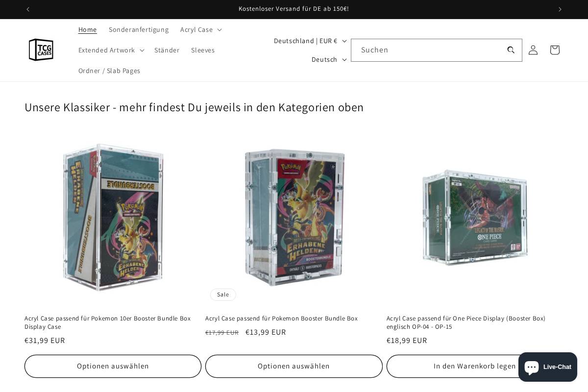Open the shopping cart icon
Viewport: 588px width, 392px height.
tap(555, 50)
